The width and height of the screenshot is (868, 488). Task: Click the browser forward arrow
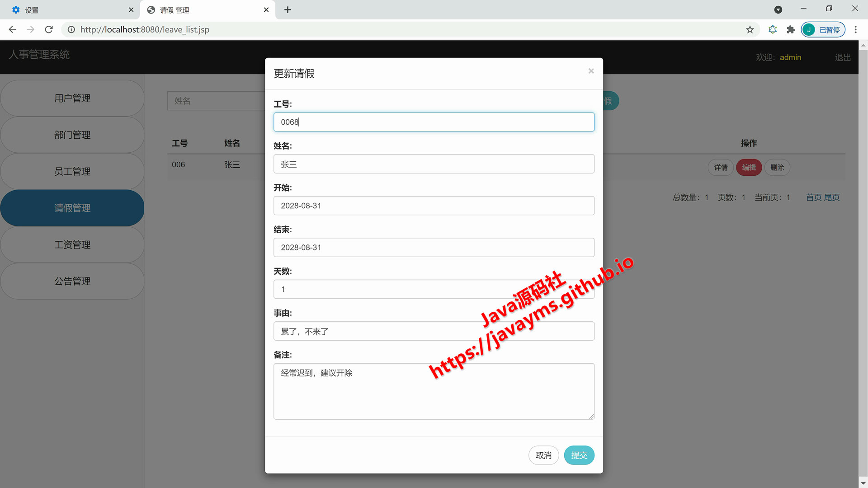click(30, 29)
